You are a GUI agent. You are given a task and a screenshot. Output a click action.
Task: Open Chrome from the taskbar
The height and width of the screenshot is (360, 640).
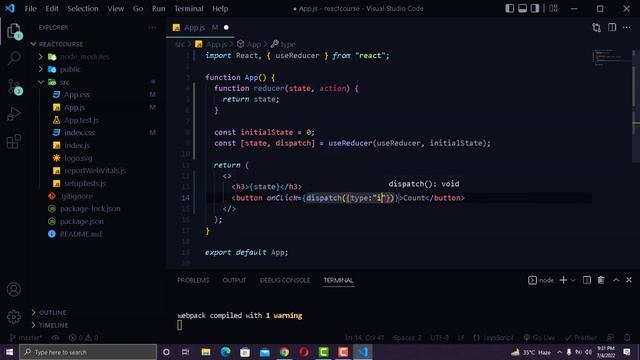pos(284,352)
